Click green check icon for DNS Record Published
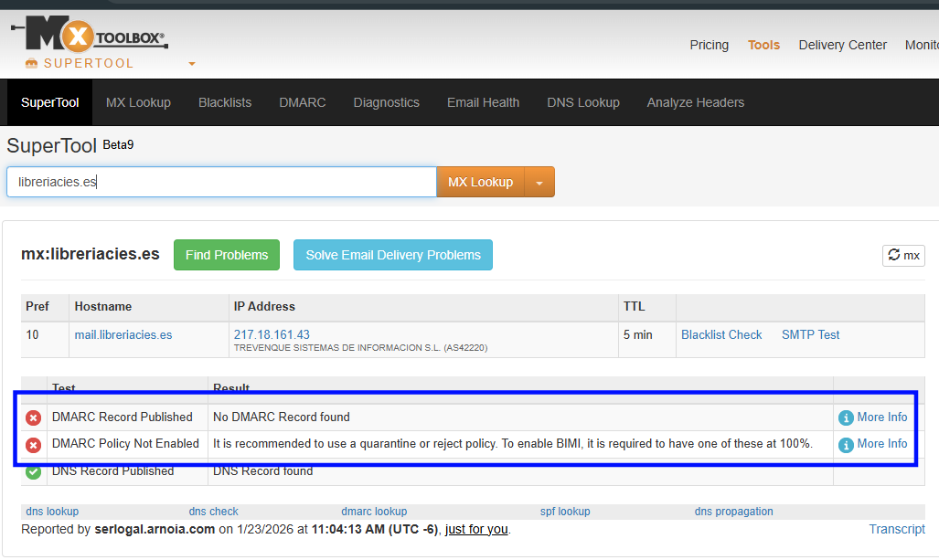This screenshot has width=939, height=560. 34,471
